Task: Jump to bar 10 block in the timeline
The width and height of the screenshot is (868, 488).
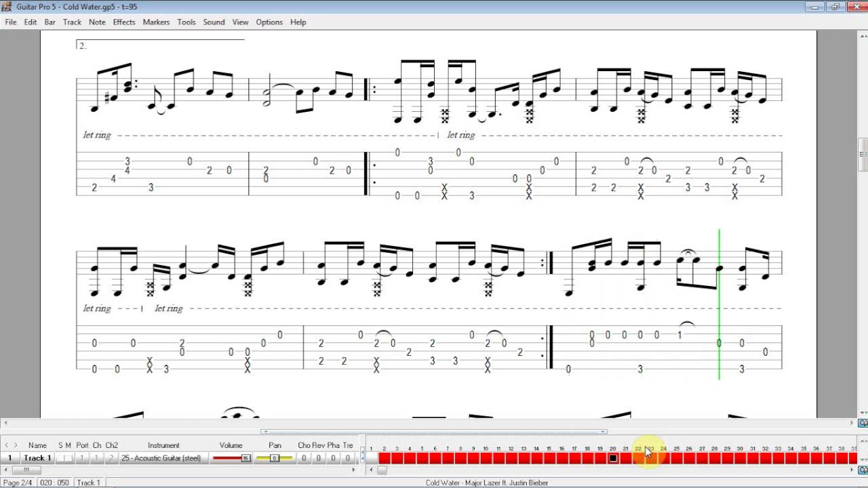Action: pos(486,458)
